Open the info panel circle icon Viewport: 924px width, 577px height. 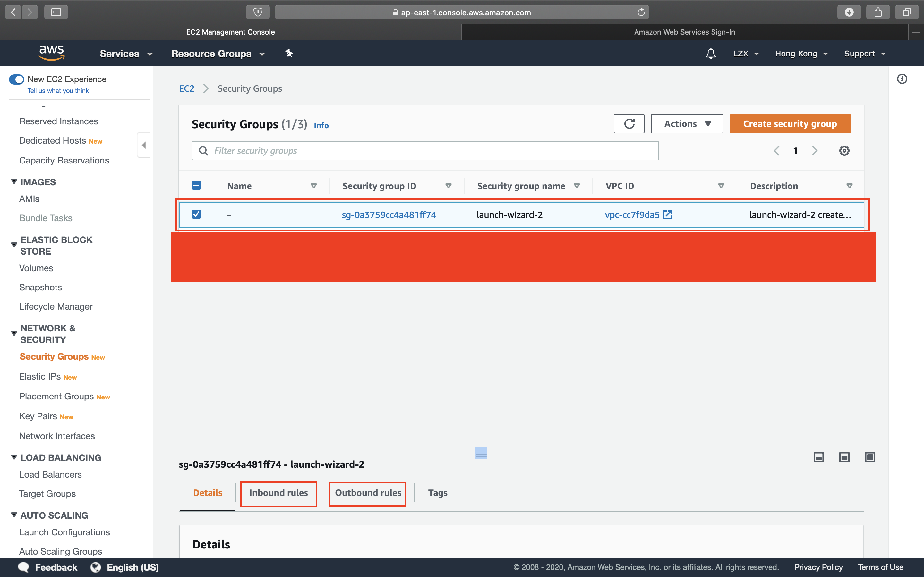(x=902, y=79)
